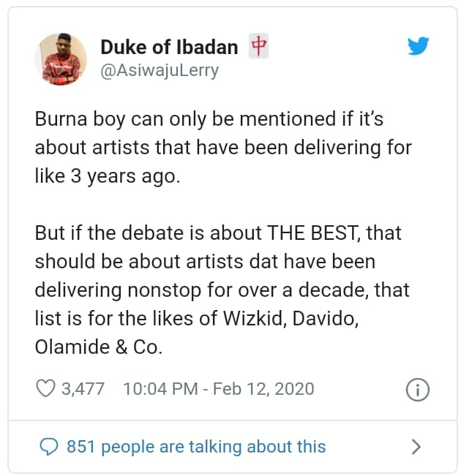The width and height of the screenshot is (461, 476).
Task: Open the Duke of Ibadan display name
Action: (169, 48)
